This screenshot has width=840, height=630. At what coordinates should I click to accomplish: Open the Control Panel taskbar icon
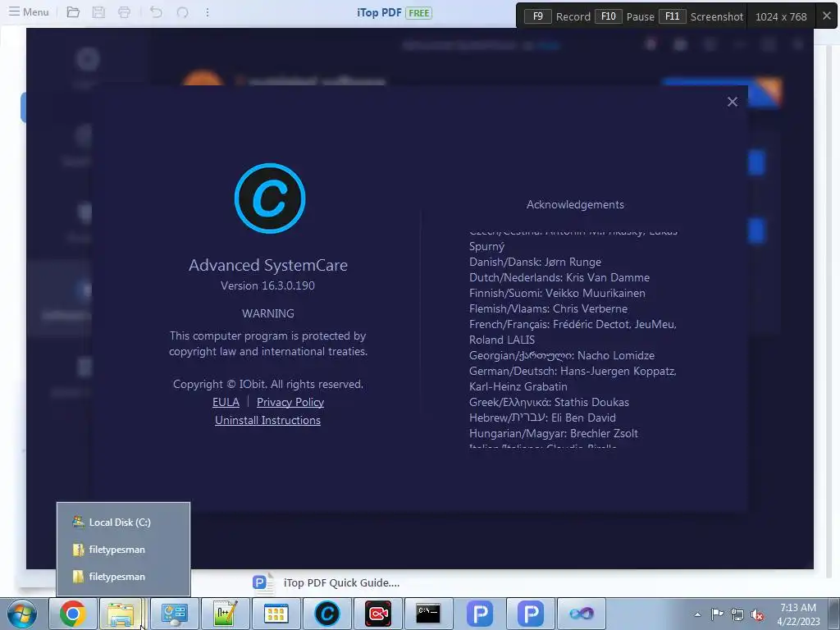(174, 614)
